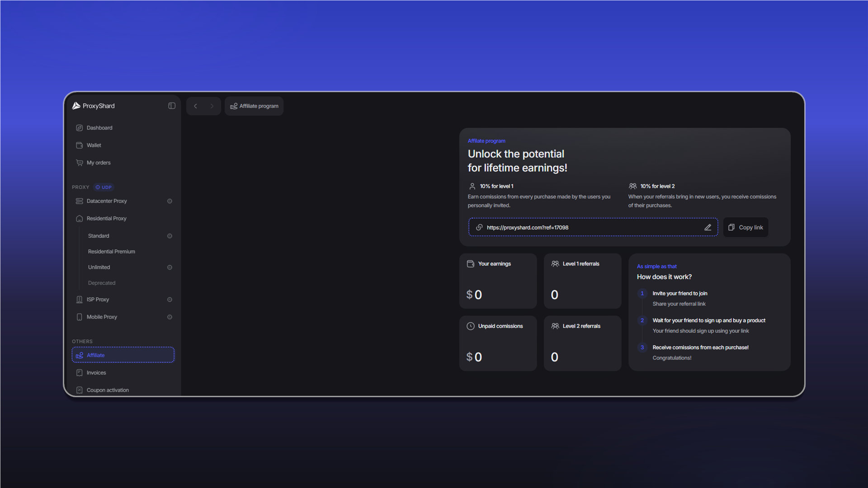Select Residential Premium
Viewport: 868px width, 488px height.
click(112, 252)
